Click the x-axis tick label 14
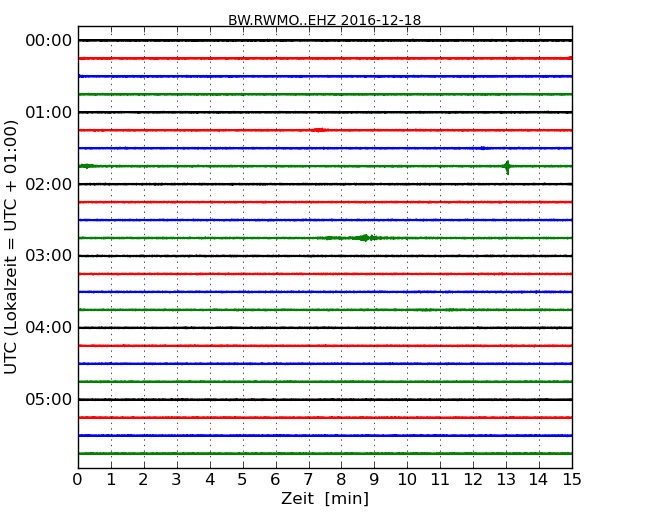The width and height of the screenshot is (650, 520). [x=539, y=480]
